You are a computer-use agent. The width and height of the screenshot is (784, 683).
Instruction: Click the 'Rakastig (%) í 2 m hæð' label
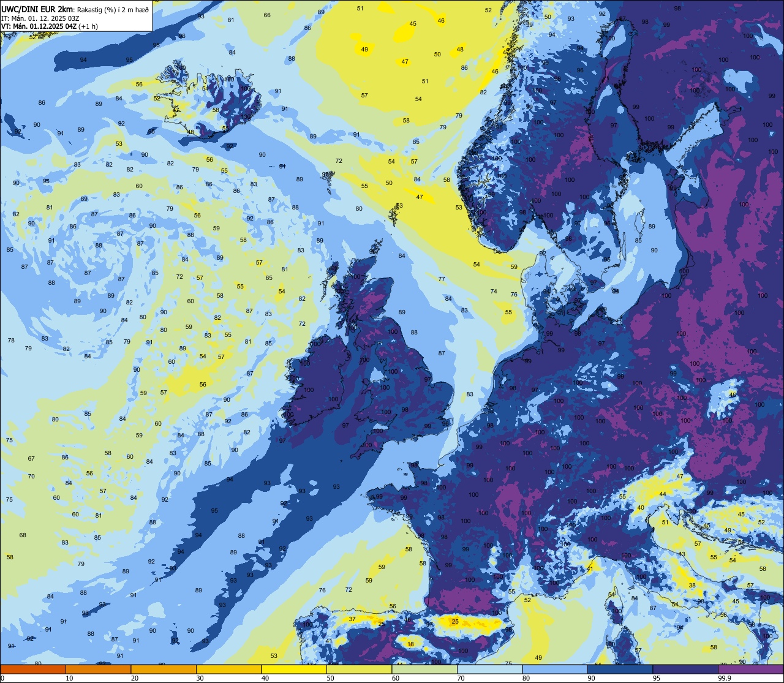coord(113,9)
